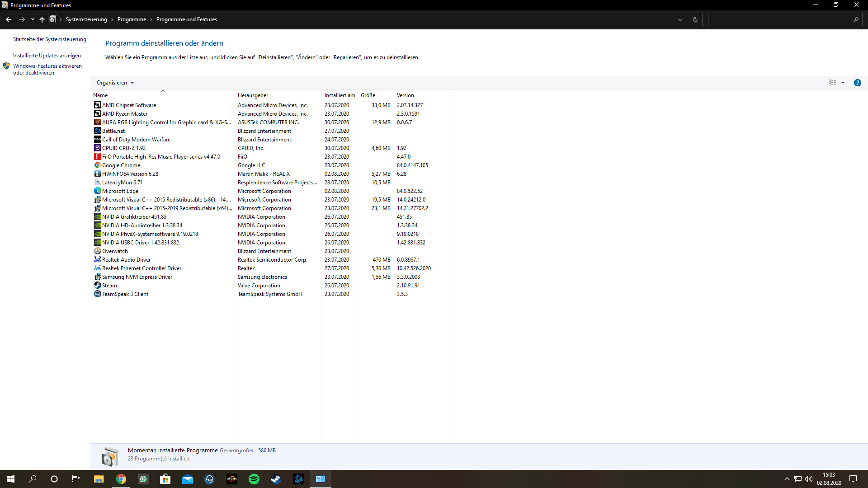Sort by the Größe column header

coord(376,95)
